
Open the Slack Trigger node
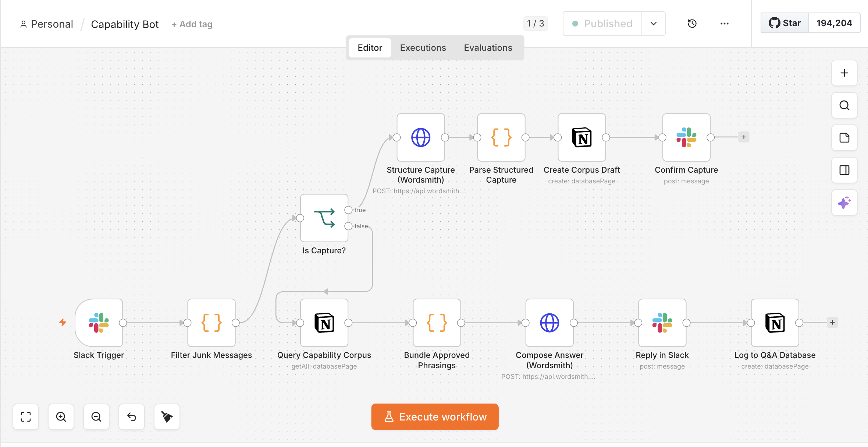point(99,323)
